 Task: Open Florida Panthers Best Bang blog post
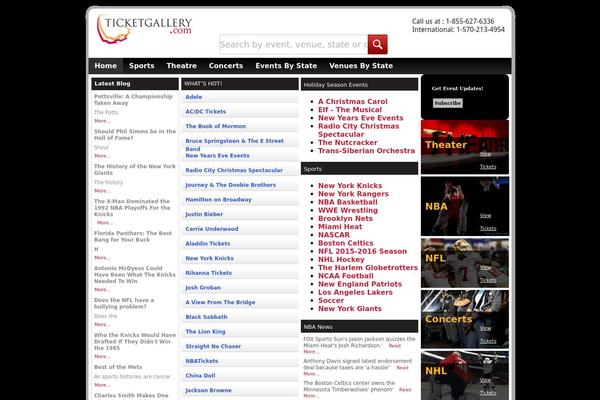(x=133, y=237)
